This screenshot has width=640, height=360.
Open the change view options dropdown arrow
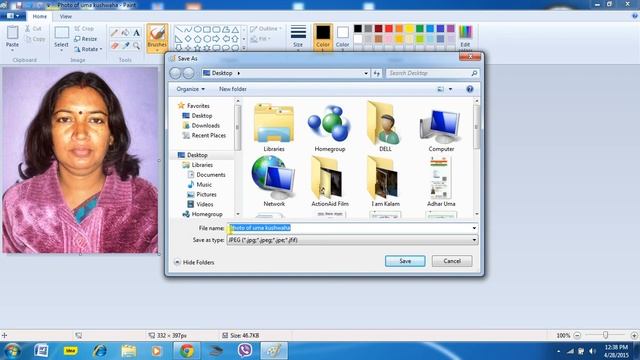[451, 89]
